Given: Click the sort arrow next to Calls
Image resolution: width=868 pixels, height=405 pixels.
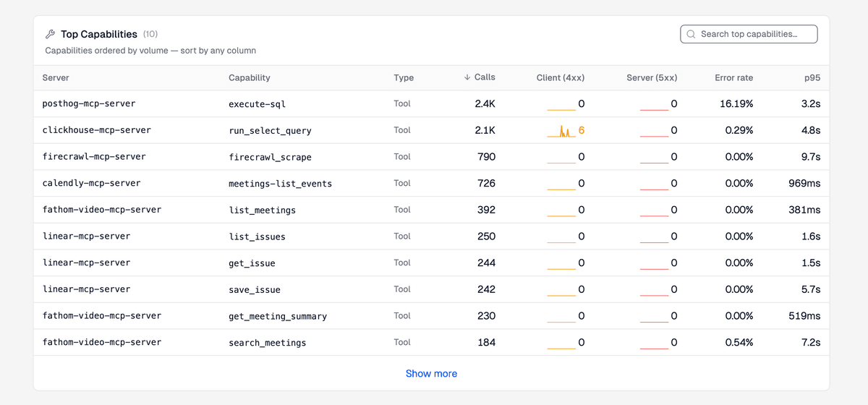Looking at the screenshot, I should [467, 77].
